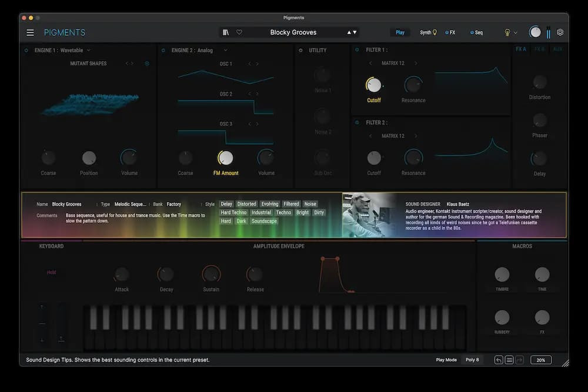Image resolution: width=588 pixels, height=392 pixels.
Task: Click the Play view button
Action: click(400, 33)
